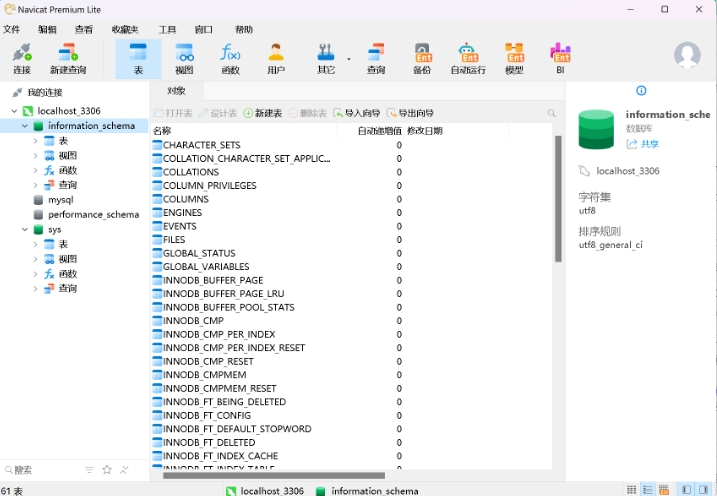The height and width of the screenshot is (496, 717).
Task: Open the BI toolbar icon
Action: click(560, 58)
